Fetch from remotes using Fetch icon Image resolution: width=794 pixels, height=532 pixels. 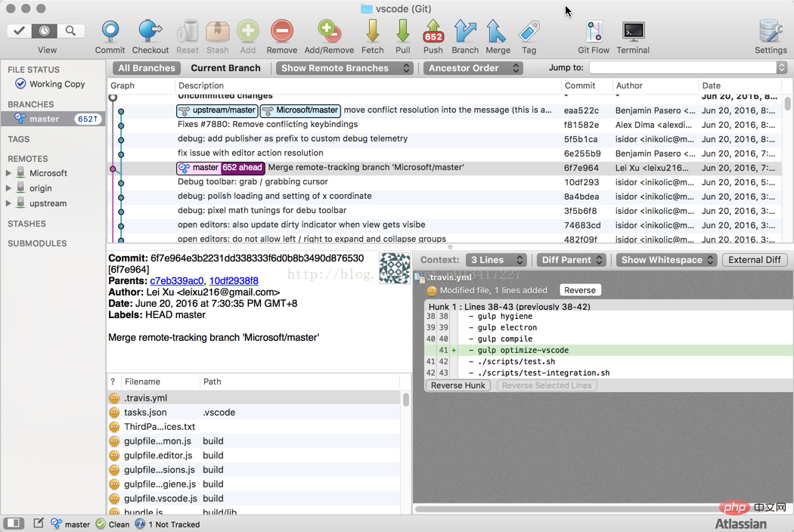click(x=372, y=31)
